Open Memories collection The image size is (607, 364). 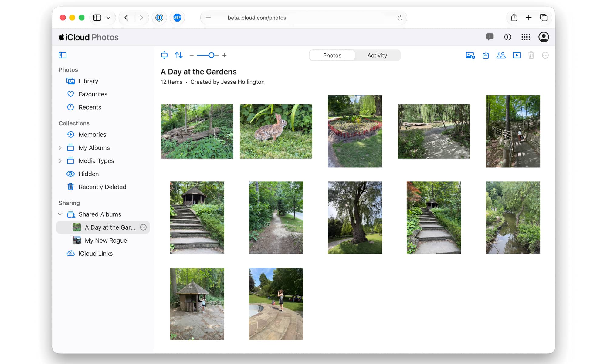click(103, 134)
